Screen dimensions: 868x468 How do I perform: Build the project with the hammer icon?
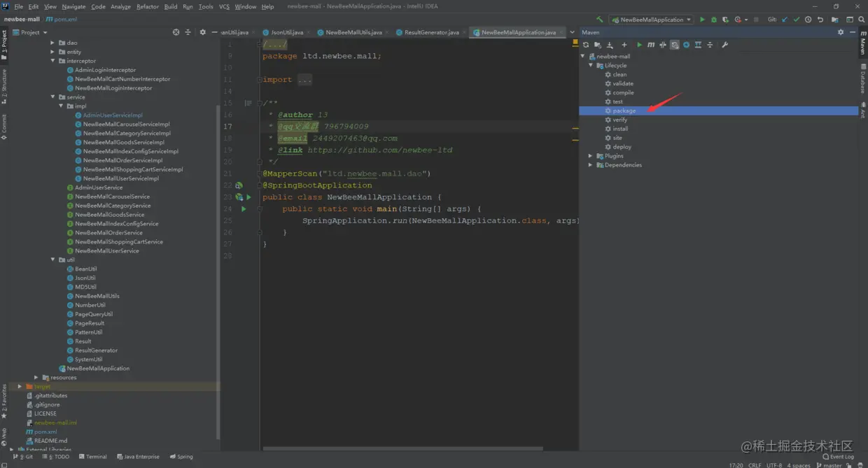(x=599, y=20)
